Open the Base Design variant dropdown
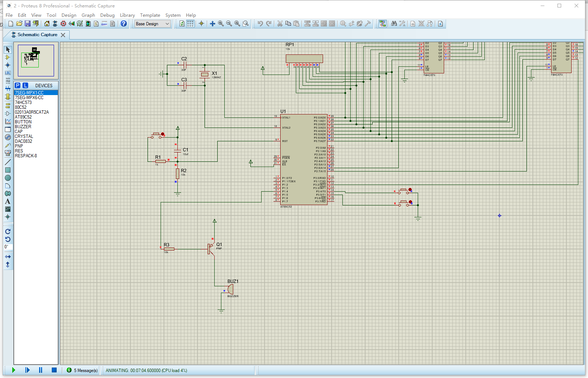 tap(152, 23)
